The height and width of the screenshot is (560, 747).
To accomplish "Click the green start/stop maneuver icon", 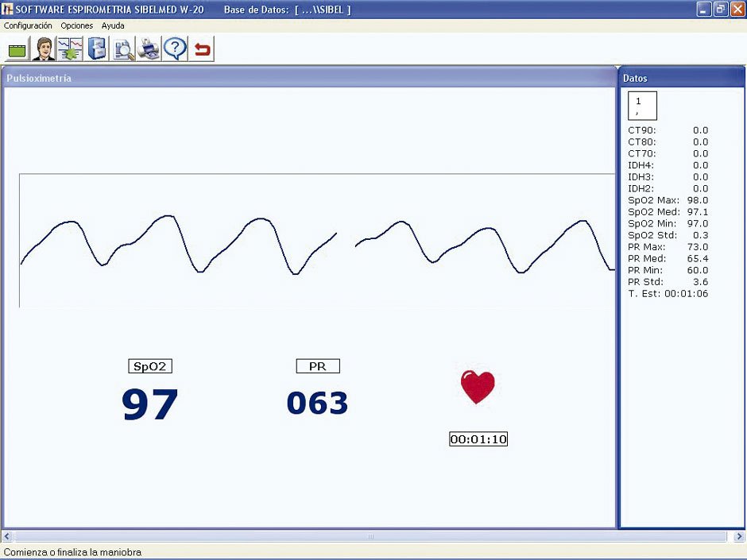I will click(17, 50).
